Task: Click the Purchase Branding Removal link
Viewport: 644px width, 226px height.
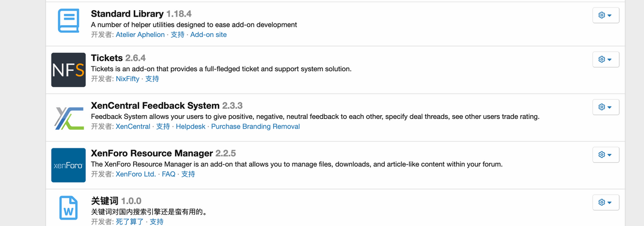Action: coord(255,126)
